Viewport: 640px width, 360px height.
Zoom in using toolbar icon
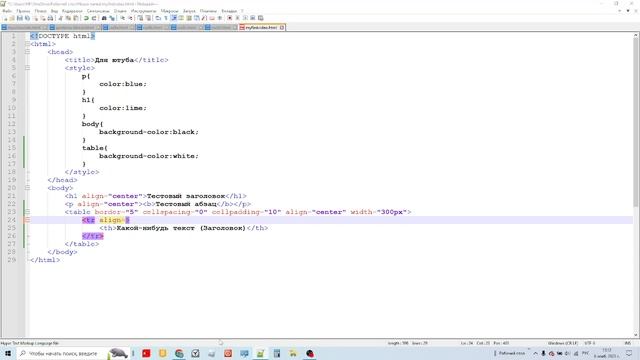[122, 18]
